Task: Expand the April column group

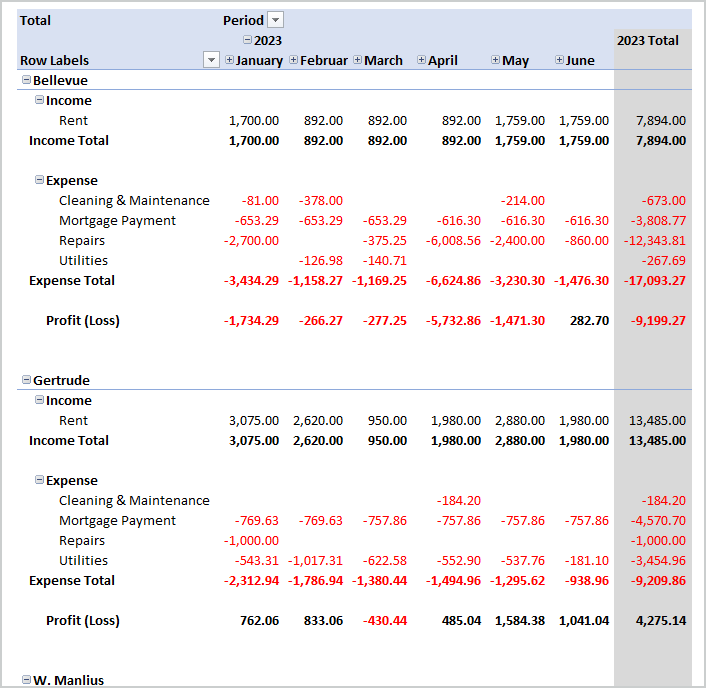Action: (x=422, y=60)
